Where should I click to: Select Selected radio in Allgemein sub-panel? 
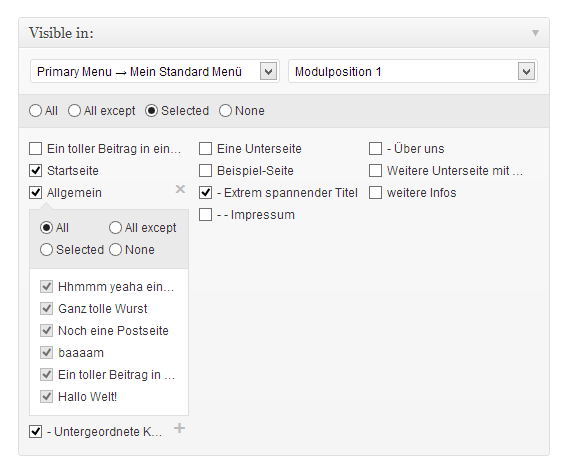[46, 250]
